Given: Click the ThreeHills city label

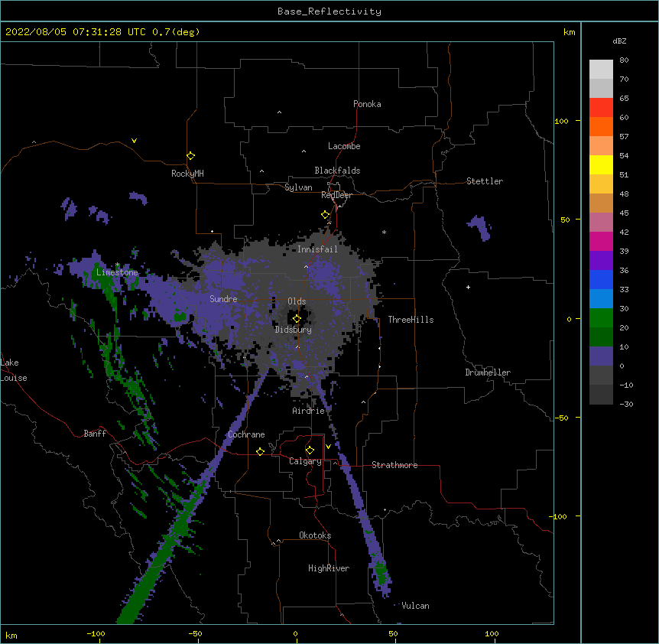Looking at the screenshot, I should [411, 320].
